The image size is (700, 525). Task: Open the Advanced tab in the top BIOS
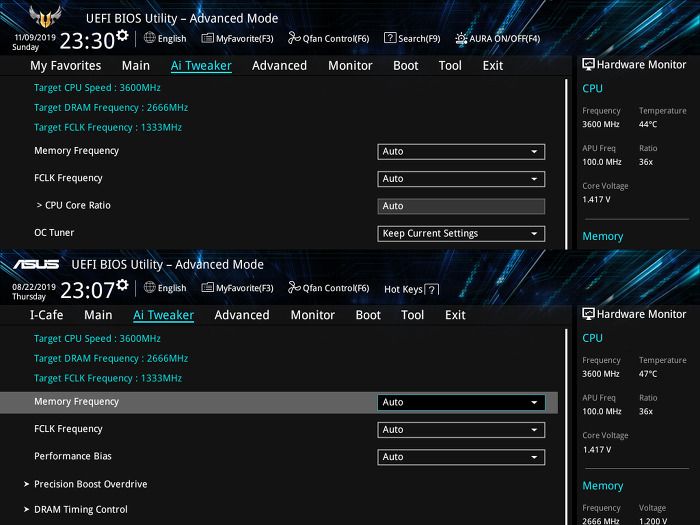point(279,66)
